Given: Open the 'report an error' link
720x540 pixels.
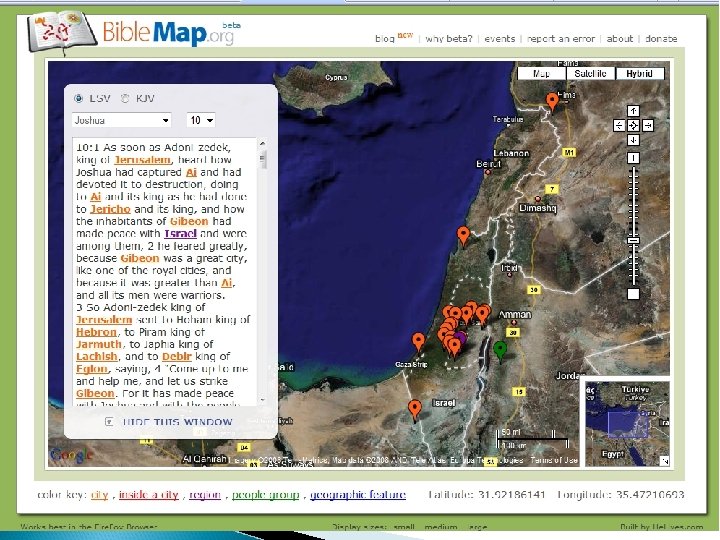Looking at the screenshot, I should point(561,39).
